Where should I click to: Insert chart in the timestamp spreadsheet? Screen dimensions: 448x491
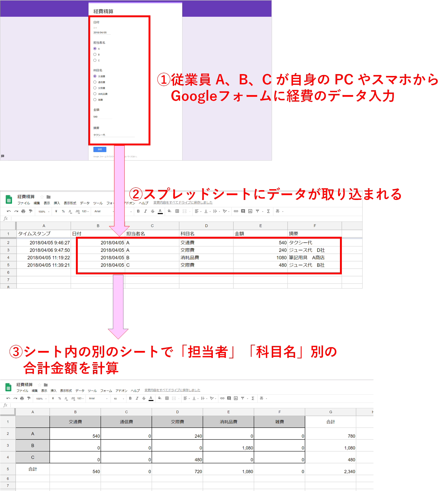point(250,211)
